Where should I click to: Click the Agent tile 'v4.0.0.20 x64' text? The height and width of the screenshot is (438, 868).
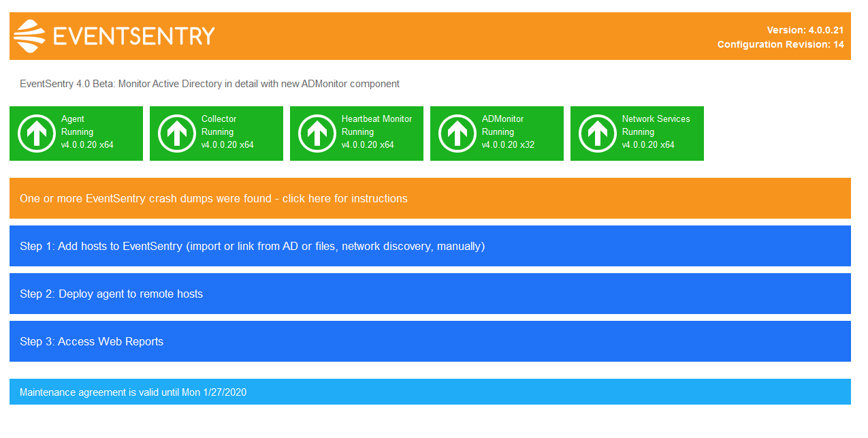[87, 144]
